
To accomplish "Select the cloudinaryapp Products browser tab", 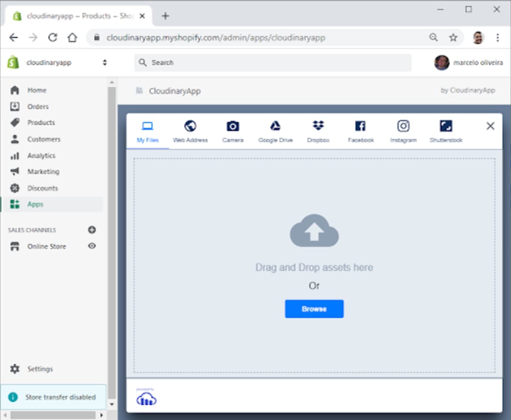I will pos(79,16).
